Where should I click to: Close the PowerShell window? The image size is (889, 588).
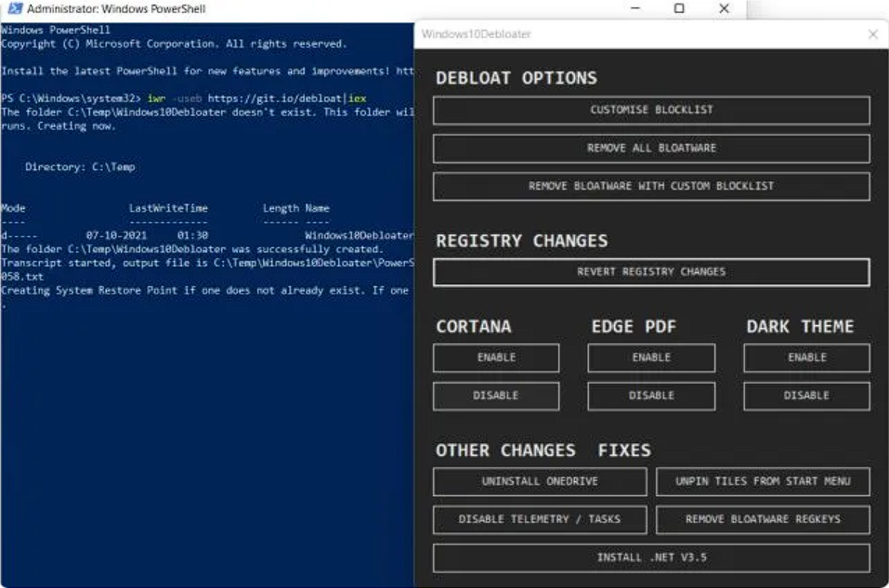tap(724, 8)
